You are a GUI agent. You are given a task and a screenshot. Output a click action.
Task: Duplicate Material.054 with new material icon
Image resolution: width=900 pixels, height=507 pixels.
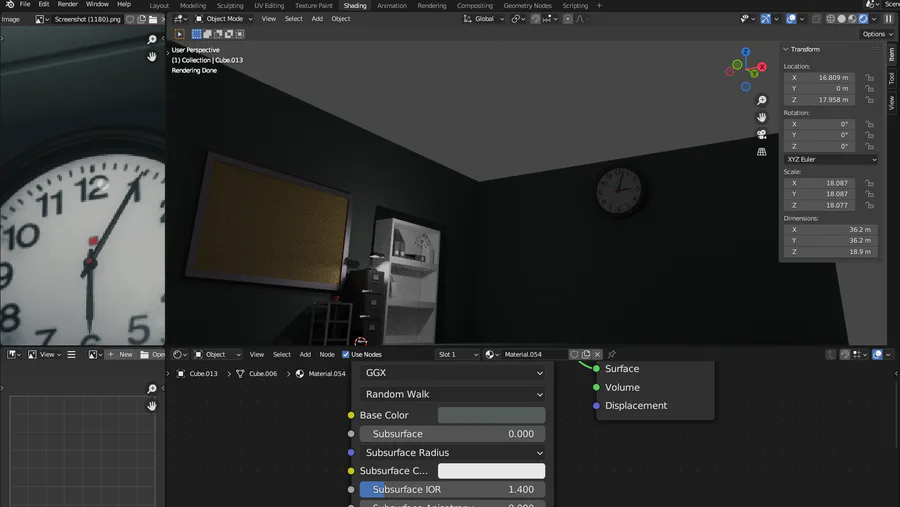pyautogui.click(x=586, y=354)
